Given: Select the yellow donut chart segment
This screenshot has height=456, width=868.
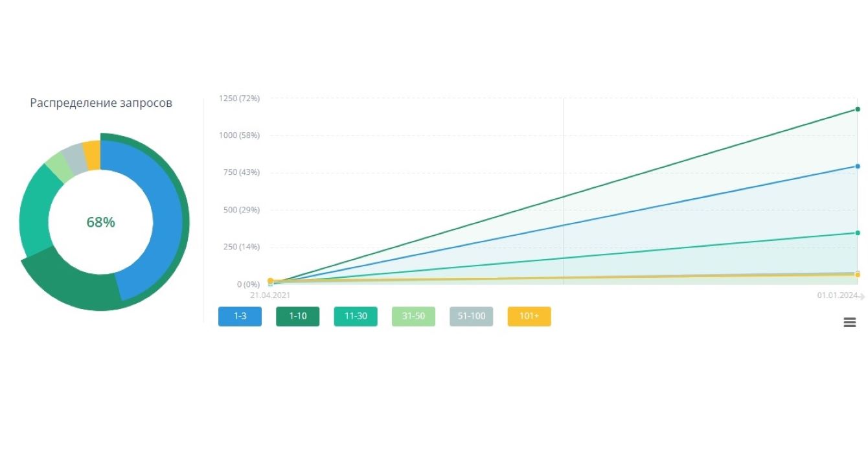Looking at the screenshot, I should pos(93,154).
